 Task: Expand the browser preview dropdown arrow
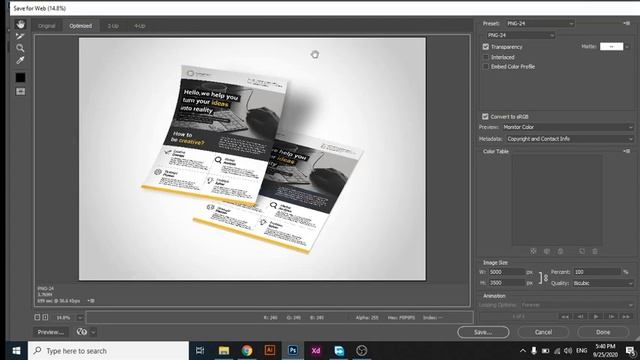click(x=93, y=332)
